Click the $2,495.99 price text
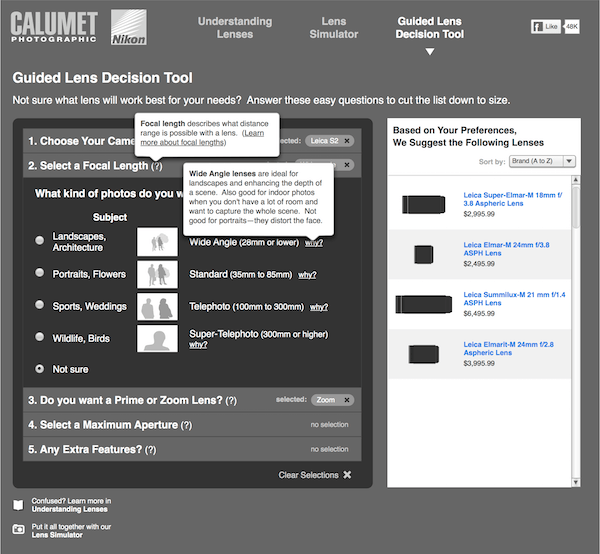 [x=479, y=264]
